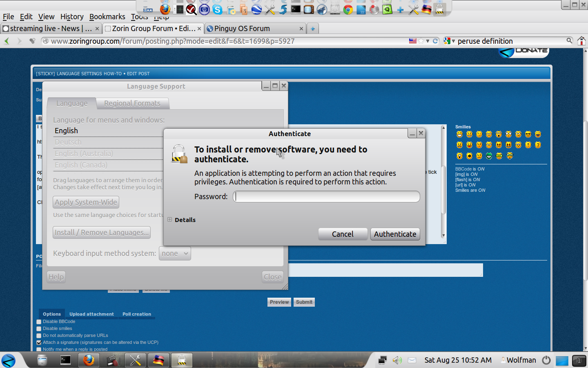Toggle Do not automatically parse URLs
Viewport: 588px width, 368px height.
coord(39,336)
